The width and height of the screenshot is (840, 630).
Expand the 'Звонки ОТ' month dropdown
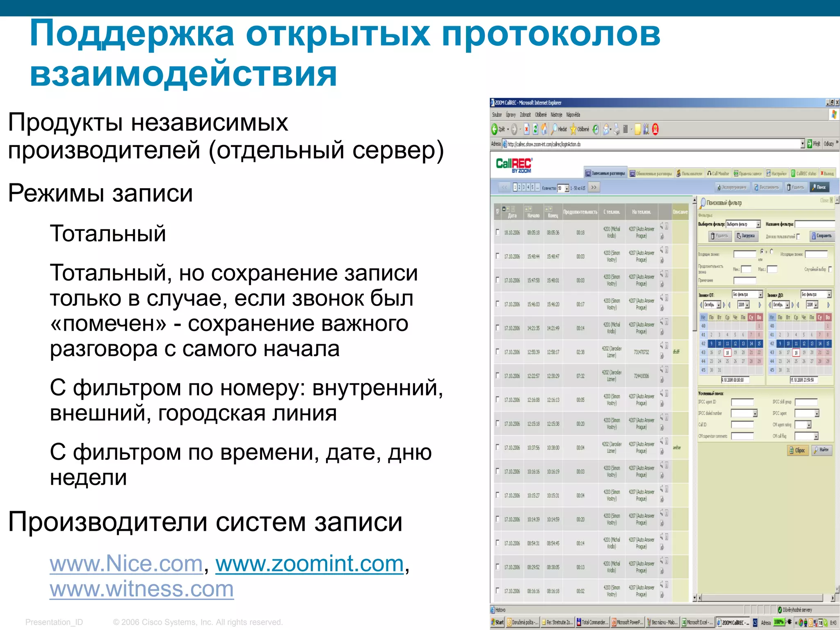pos(719,305)
